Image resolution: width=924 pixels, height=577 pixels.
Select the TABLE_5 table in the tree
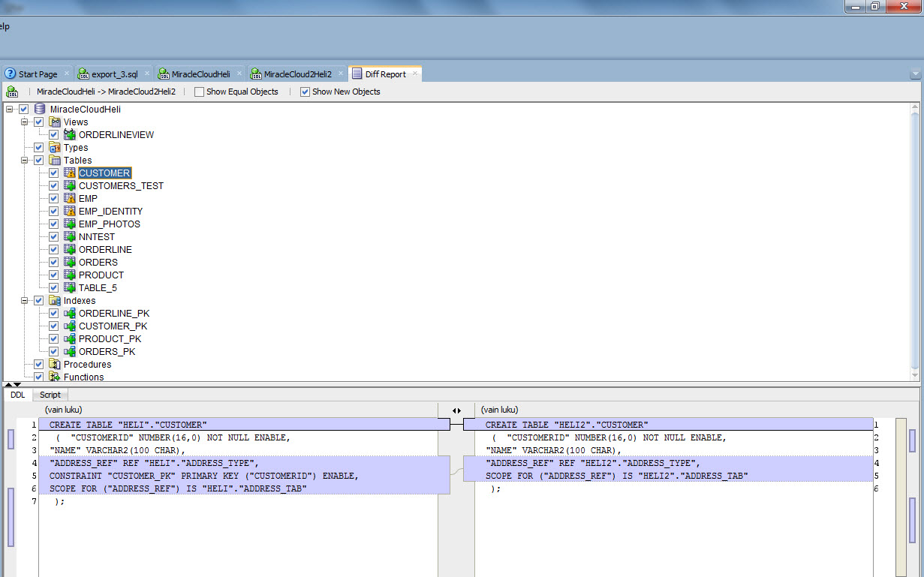click(x=98, y=288)
